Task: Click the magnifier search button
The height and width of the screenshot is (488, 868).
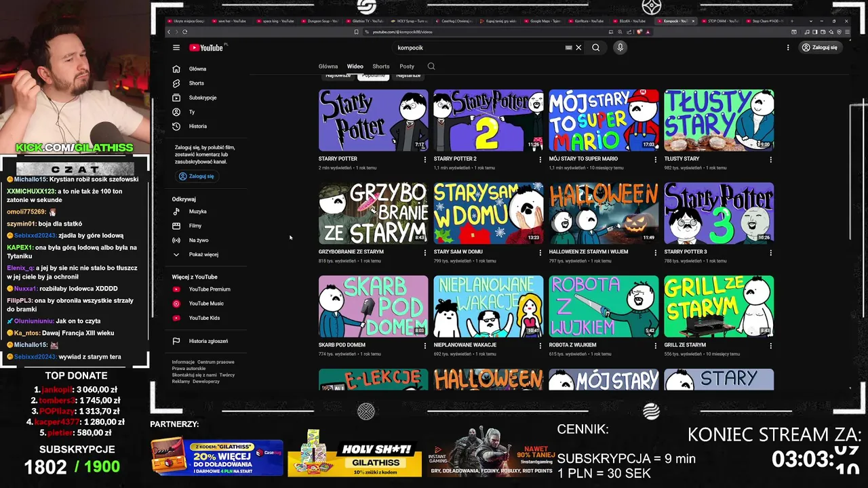Action: tap(595, 47)
